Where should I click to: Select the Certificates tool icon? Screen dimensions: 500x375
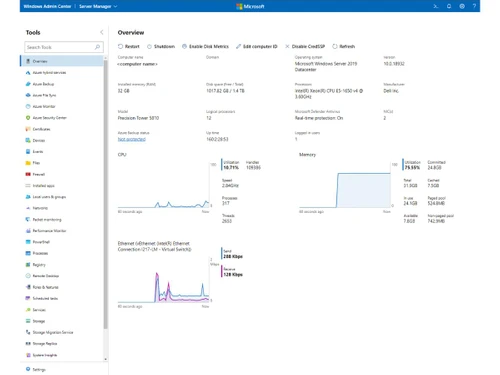[x=28, y=129]
